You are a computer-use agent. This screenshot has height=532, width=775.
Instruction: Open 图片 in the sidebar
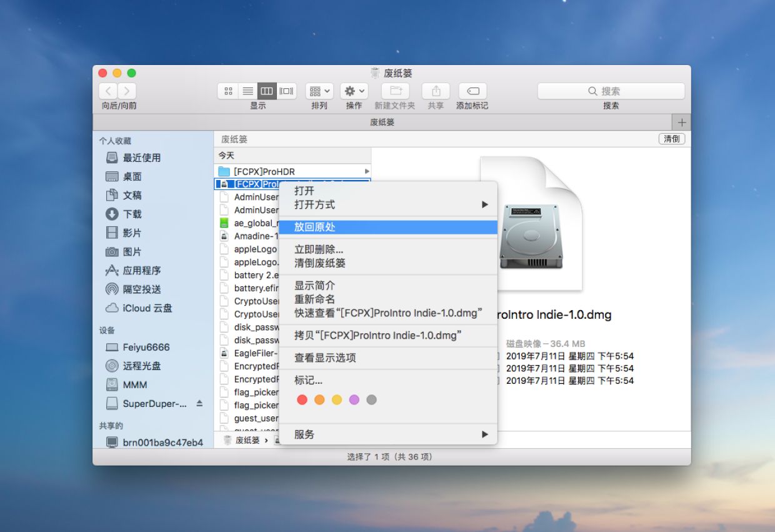[x=133, y=251]
